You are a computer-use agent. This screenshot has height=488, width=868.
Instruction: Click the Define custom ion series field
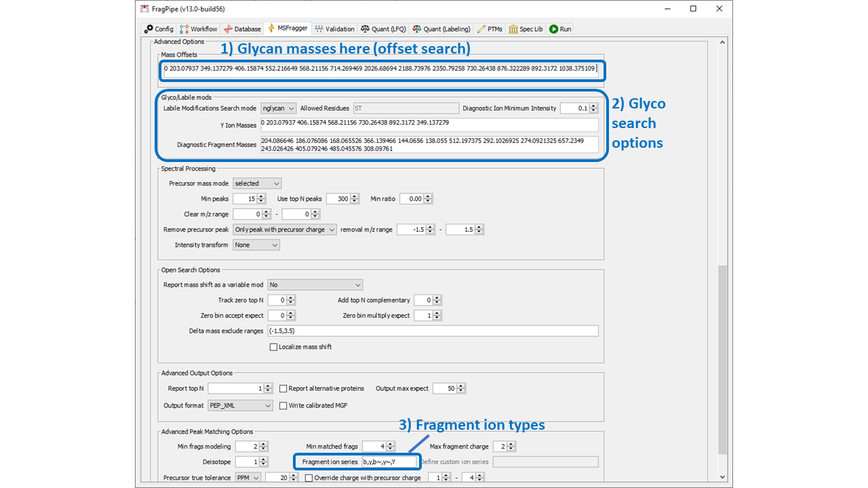click(x=546, y=462)
